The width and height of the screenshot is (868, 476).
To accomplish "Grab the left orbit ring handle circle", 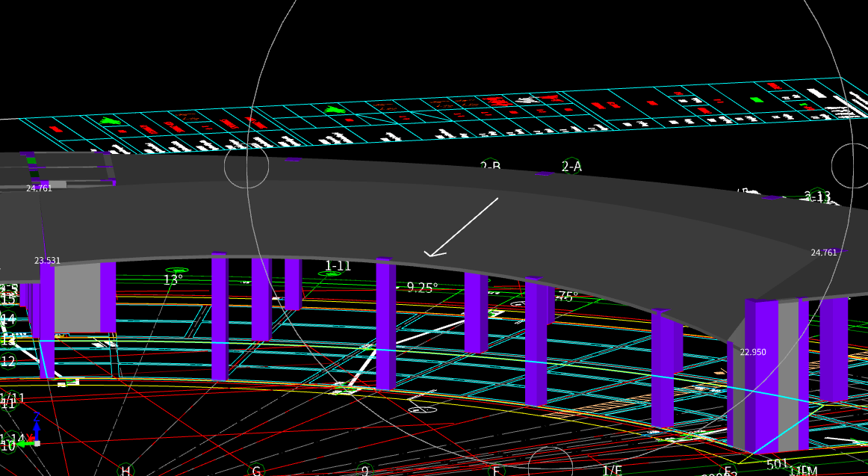I will [x=247, y=165].
